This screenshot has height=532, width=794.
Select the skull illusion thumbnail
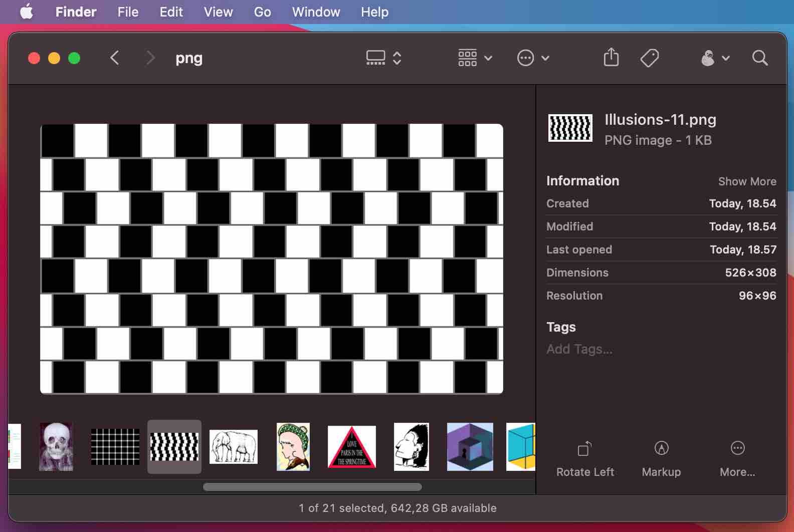click(x=56, y=447)
